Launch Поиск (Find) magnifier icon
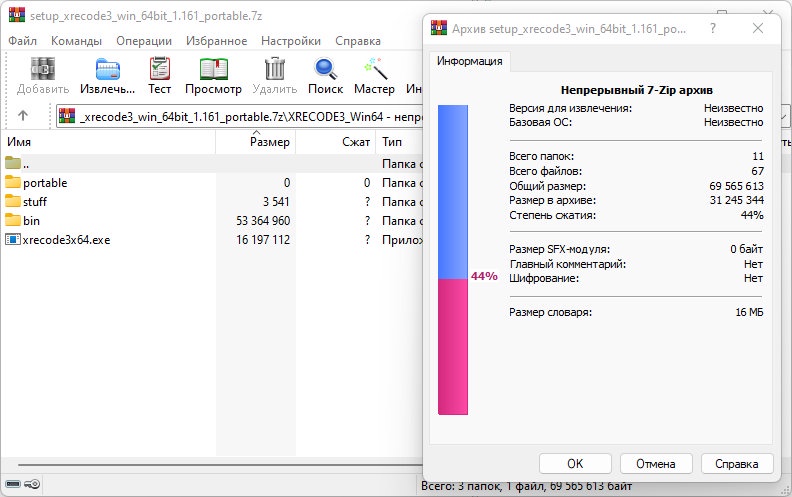Image resolution: width=792 pixels, height=497 pixels. point(325,69)
